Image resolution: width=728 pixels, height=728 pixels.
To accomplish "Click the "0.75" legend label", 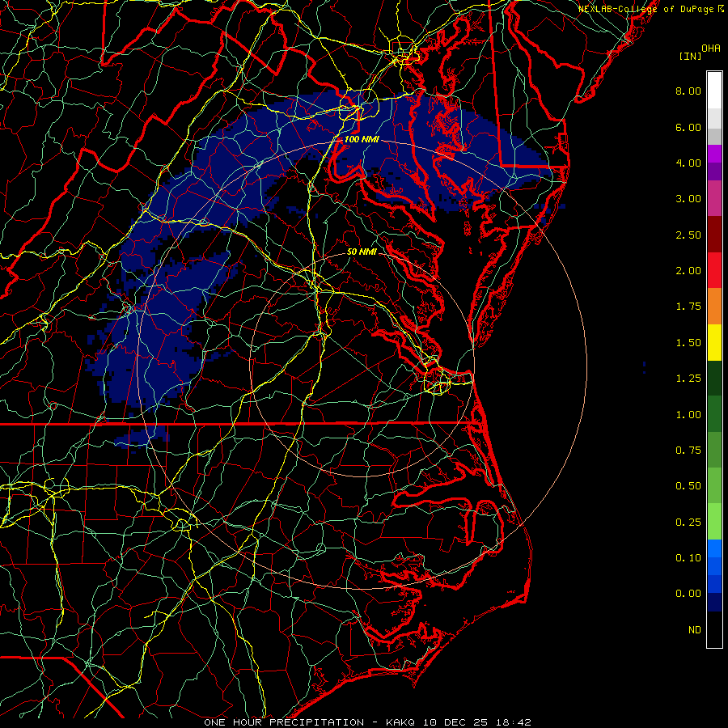I will (x=688, y=451).
